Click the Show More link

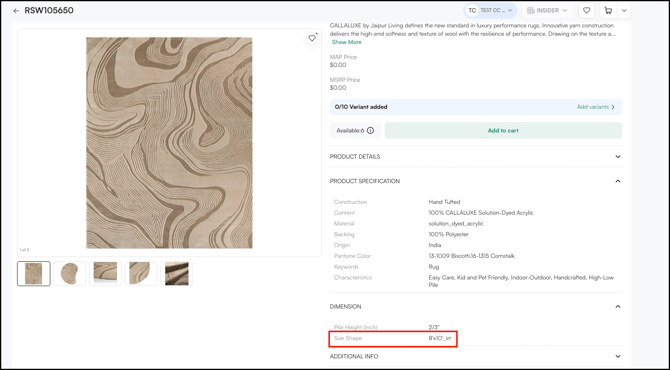[x=347, y=42]
